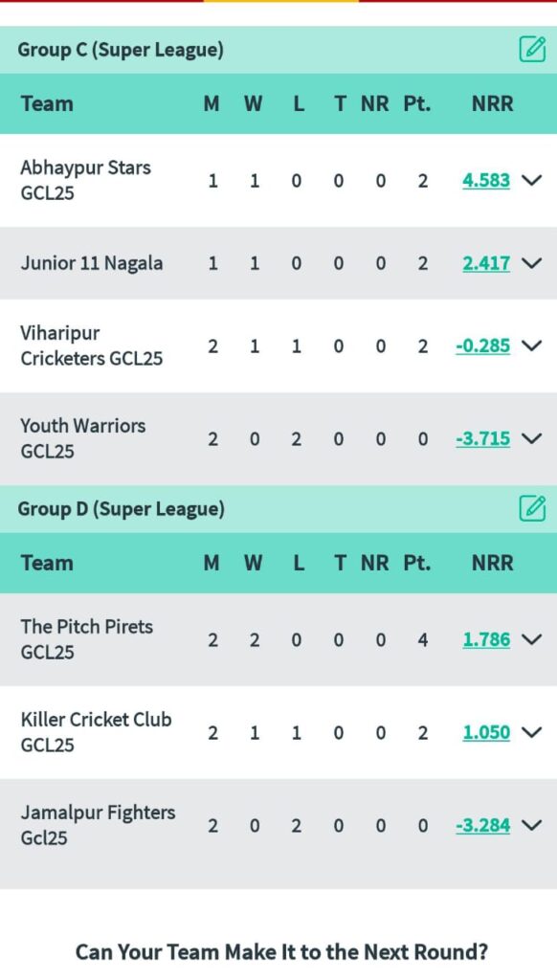Expand Jamalpur Fighters Gcl25 row chevron
This screenshot has width=557, height=980.
click(531, 825)
